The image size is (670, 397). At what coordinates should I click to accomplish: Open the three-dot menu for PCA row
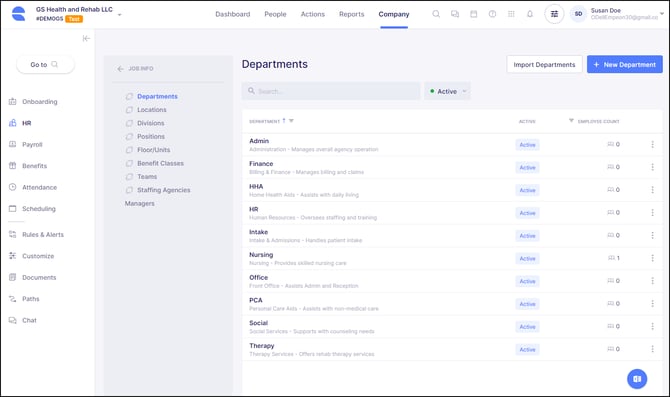[652, 303]
